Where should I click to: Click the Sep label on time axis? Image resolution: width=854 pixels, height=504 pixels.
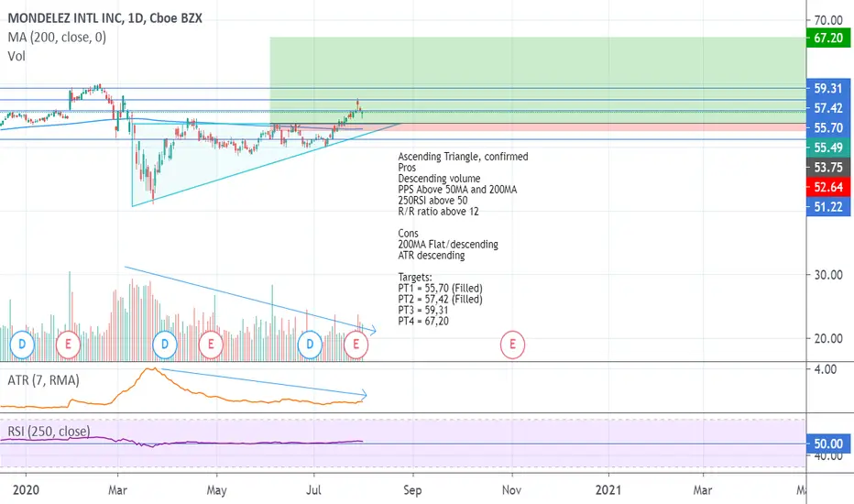[x=412, y=490]
